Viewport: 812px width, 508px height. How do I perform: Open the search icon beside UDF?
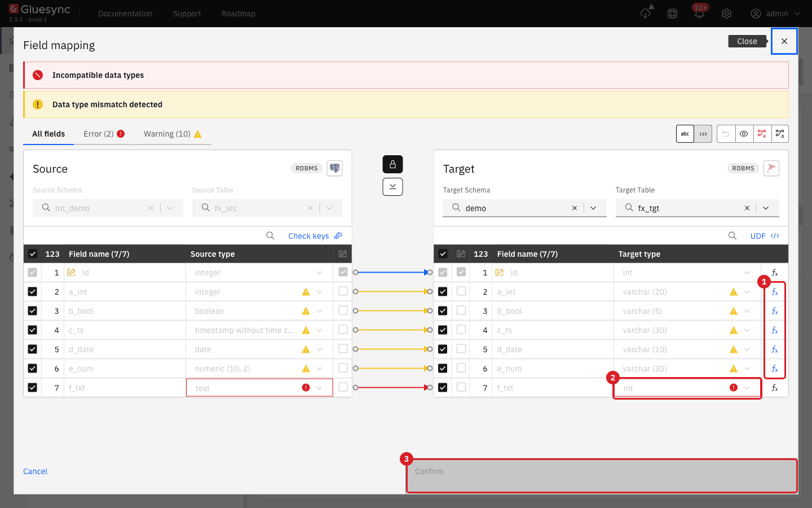point(732,236)
